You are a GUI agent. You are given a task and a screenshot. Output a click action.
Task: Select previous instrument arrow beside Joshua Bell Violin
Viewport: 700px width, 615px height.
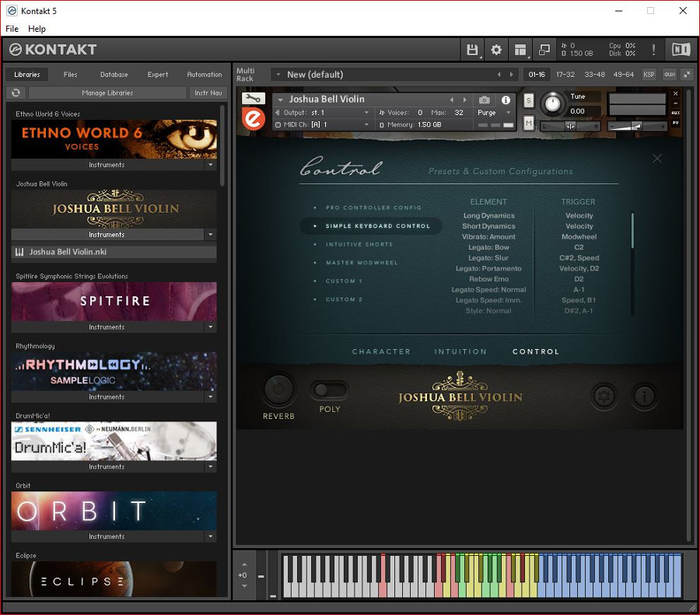[x=452, y=100]
